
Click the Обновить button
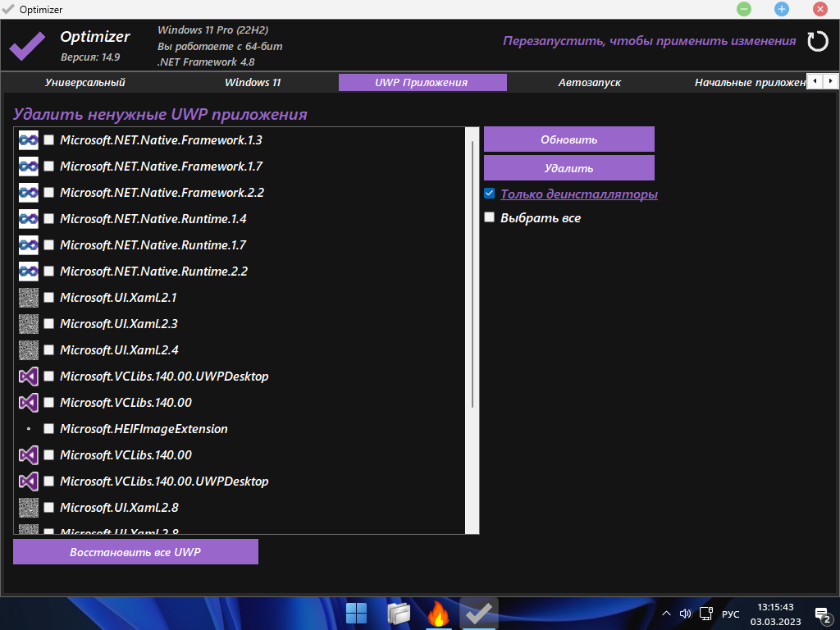click(x=569, y=139)
